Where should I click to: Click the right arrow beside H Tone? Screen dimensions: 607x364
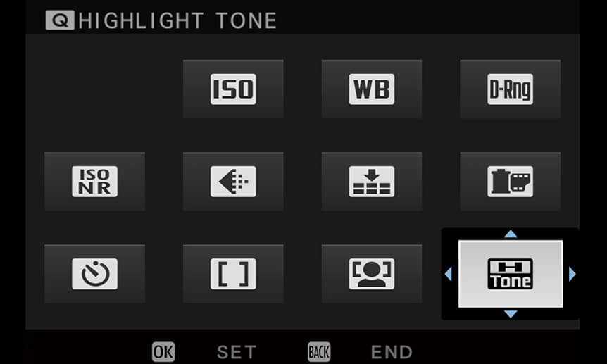(572, 274)
